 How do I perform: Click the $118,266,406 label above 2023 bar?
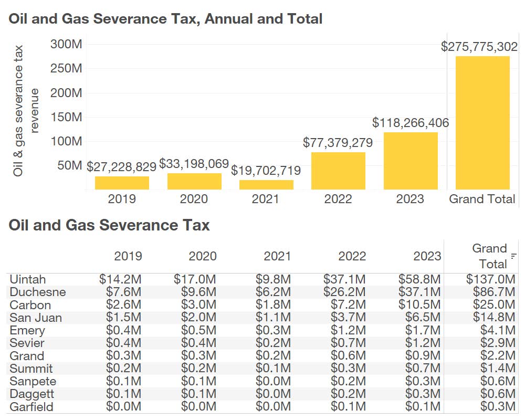pyautogui.click(x=411, y=123)
